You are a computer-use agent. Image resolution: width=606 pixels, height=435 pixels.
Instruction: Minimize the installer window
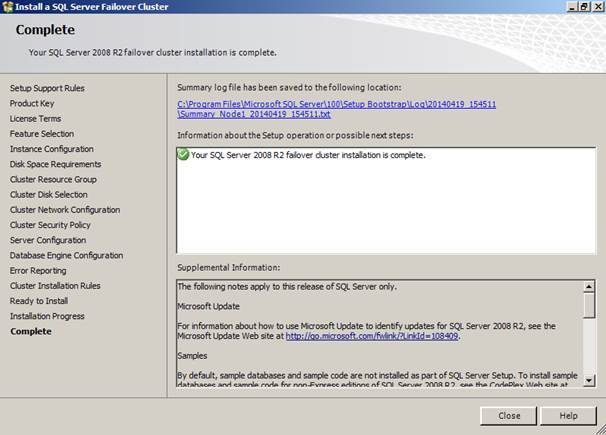572,7
